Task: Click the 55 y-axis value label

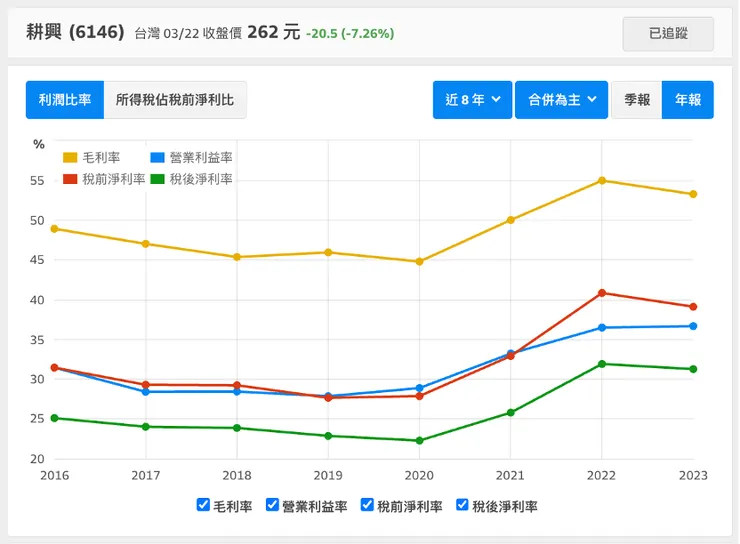Action: [37, 181]
